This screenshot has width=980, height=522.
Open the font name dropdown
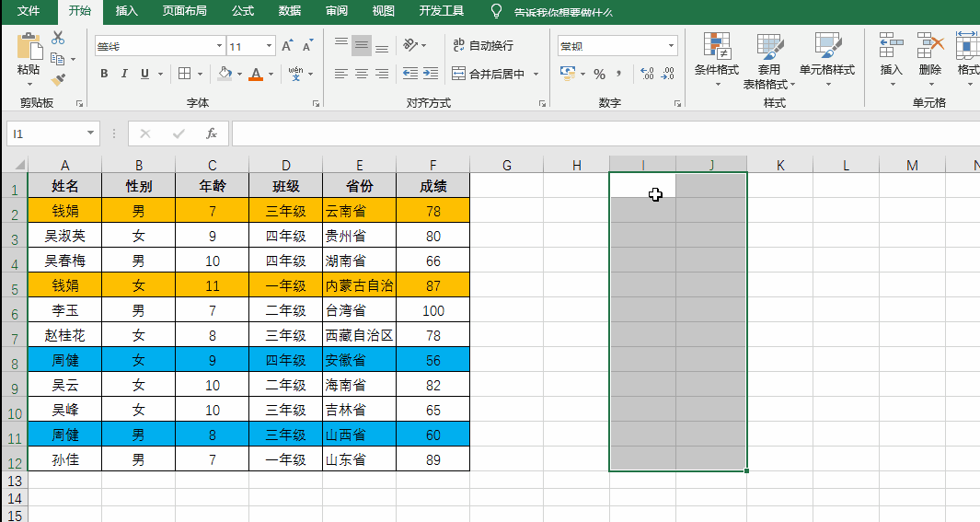pyautogui.click(x=219, y=46)
